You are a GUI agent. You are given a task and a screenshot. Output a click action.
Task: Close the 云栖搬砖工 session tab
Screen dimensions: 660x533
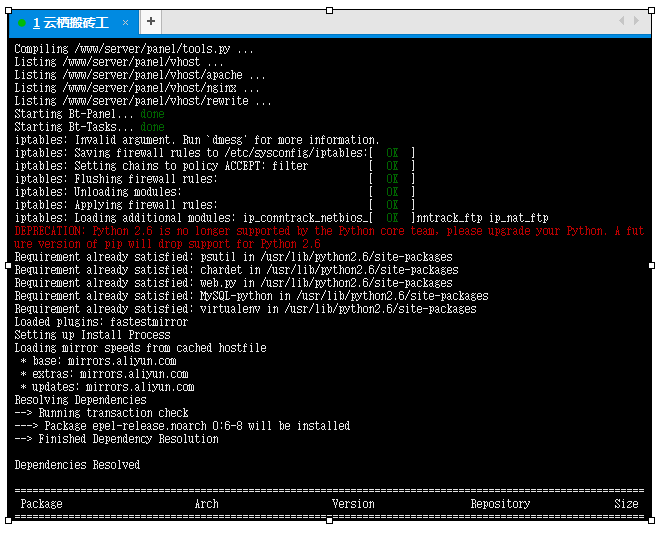coord(125,22)
